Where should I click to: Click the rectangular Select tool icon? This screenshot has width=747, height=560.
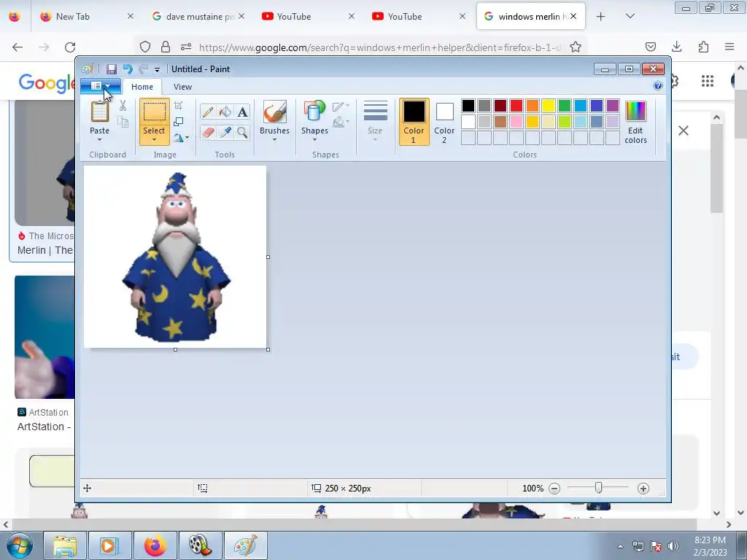click(155, 112)
